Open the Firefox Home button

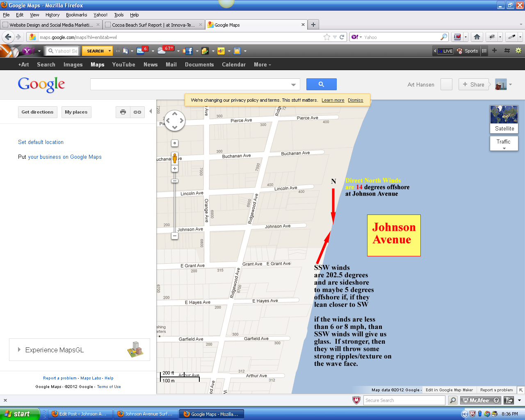(477, 37)
